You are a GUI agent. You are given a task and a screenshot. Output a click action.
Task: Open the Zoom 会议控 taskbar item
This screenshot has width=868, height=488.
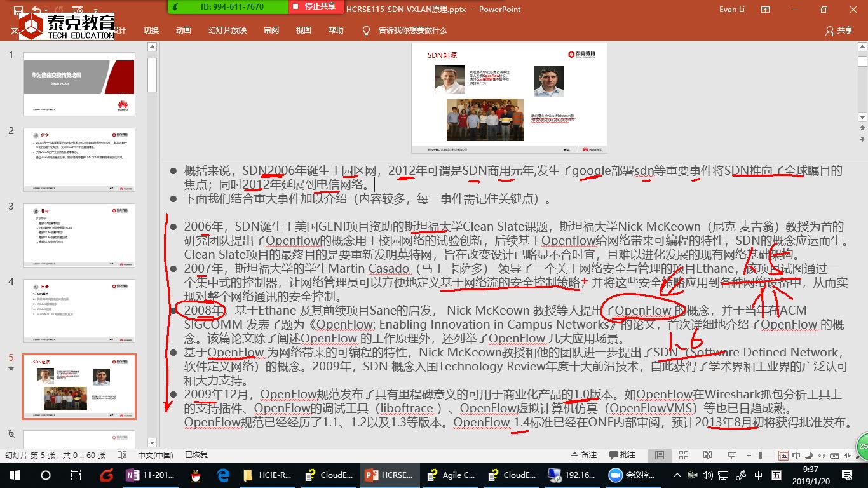632,475
